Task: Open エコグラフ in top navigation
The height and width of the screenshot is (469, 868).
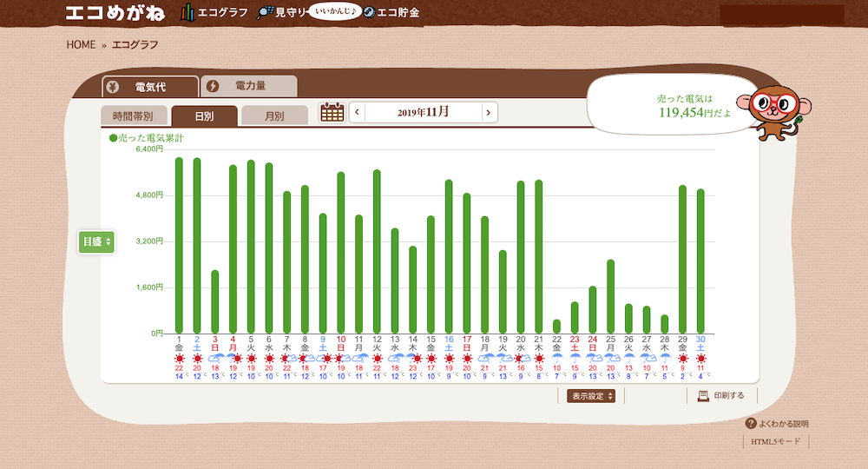Action: (x=222, y=13)
